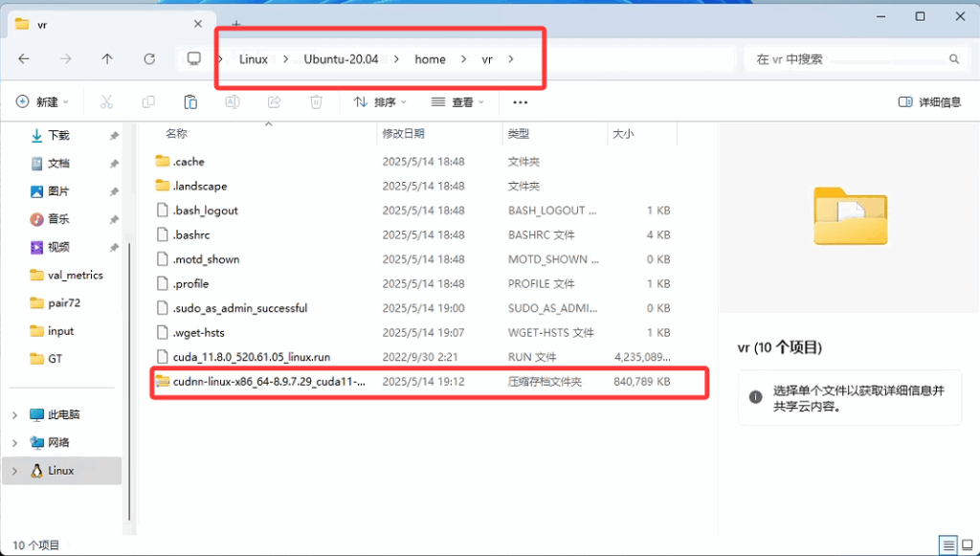The image size is (980, 556).
Task: Switch to large thumbnails view icon
Action: [968, 545]
